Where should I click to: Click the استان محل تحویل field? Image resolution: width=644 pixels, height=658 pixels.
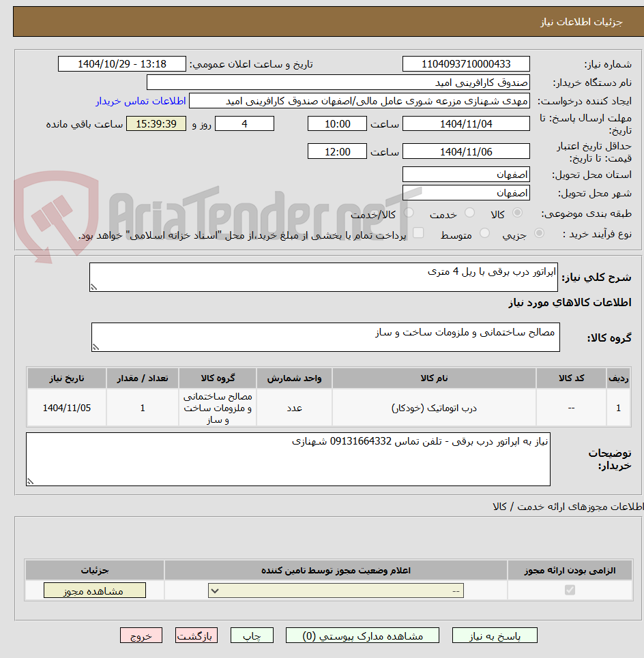[x=466, y=174]
